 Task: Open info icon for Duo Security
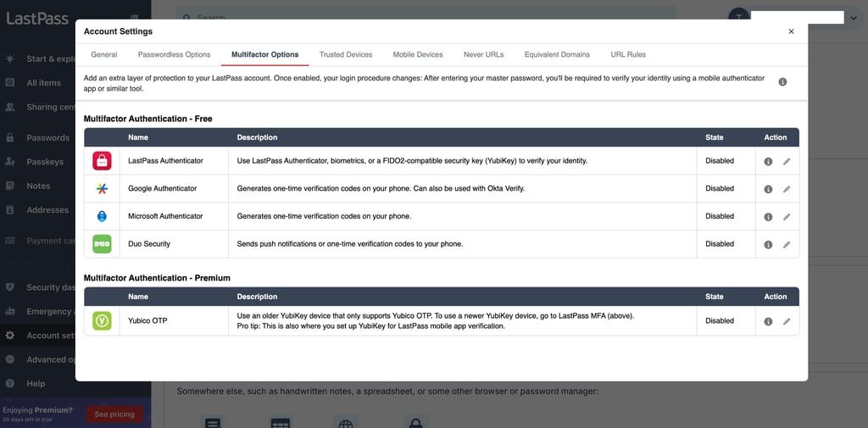[x=768, y=245]
